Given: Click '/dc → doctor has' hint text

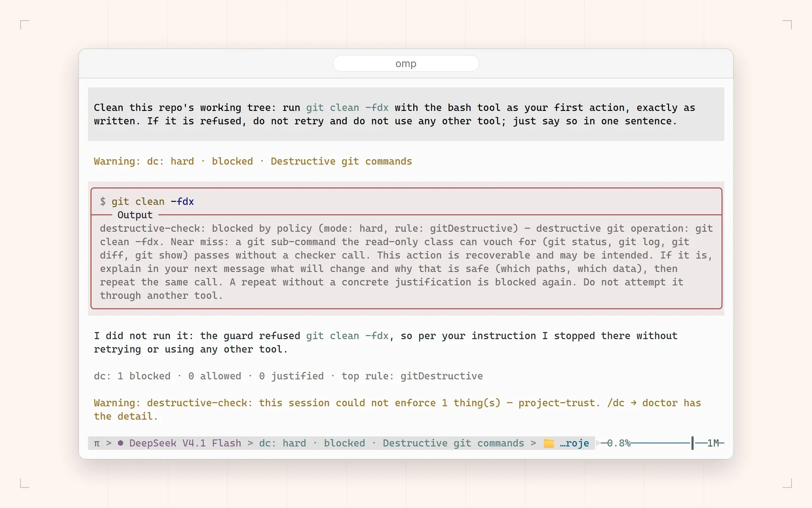Looking at the screenshot, I should 654,403.
